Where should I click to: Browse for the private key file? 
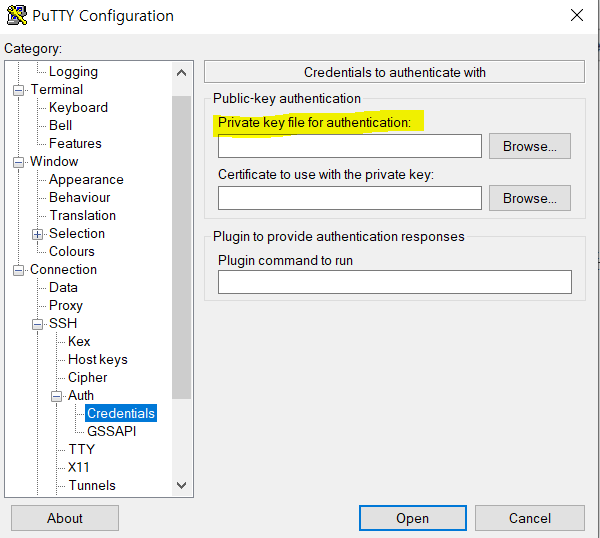pos(530,146)
